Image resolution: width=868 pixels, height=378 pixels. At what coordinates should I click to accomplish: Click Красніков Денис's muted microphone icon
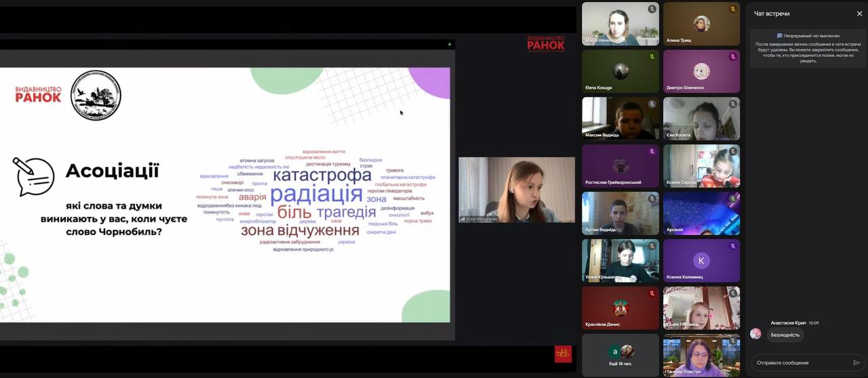tap(652, 293)
